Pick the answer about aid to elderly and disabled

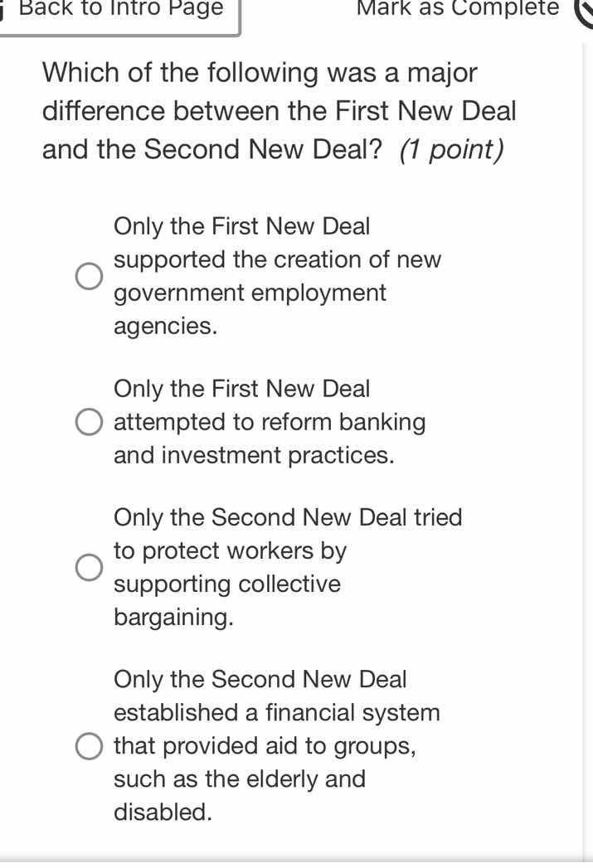tap(88, 745)
